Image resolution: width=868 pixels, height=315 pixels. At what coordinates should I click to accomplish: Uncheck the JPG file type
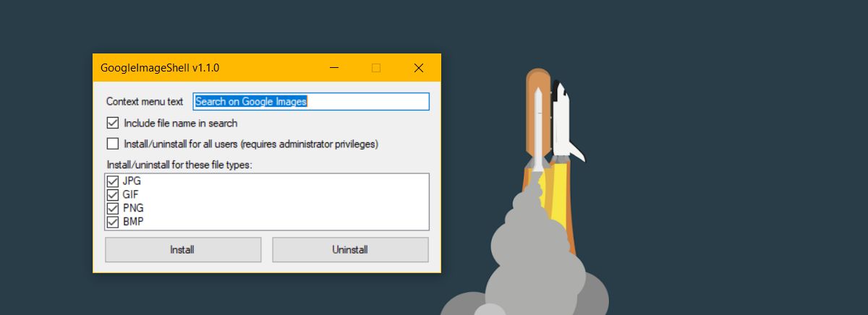[x=113, y=181]
